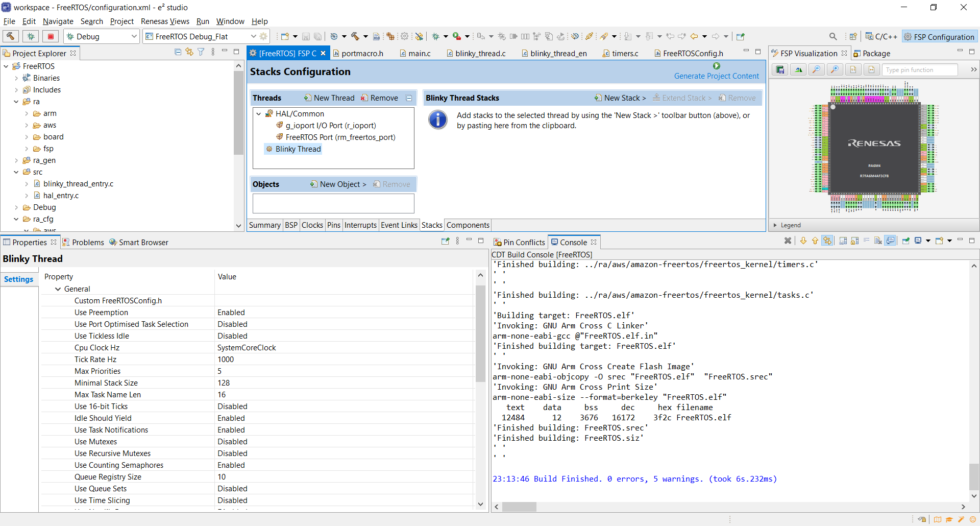Expand the Legend section in FSP Visualization

point(775,225)
